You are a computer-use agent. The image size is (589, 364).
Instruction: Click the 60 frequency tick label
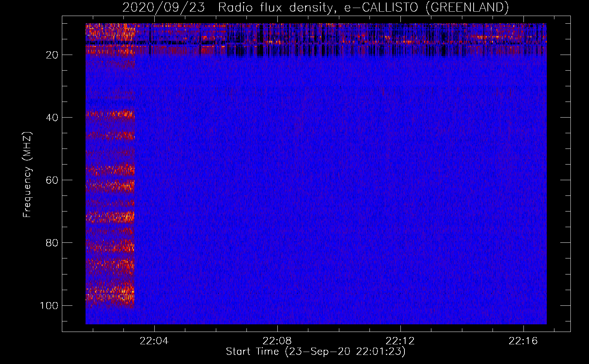click(x=52, y=180)
